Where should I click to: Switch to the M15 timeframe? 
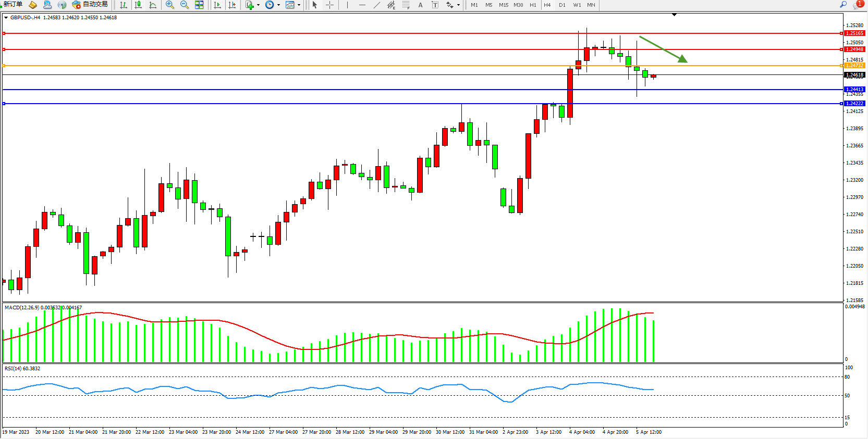(503, 5)
